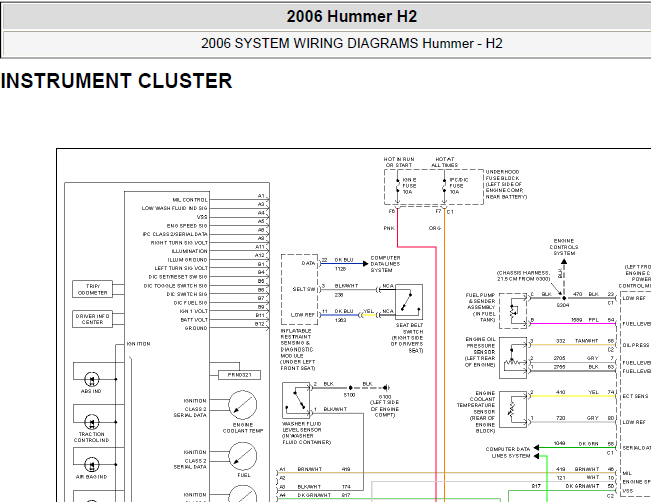The width and height of the screenshot is (651, 502).
Task: Click the engine oil pressure sensor symbol
Action: 513,358
